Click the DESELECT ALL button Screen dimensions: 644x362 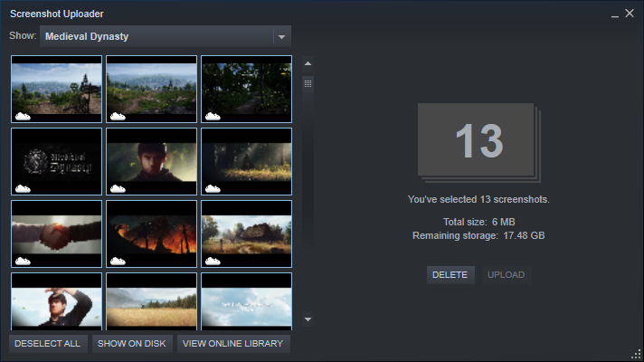48,344
